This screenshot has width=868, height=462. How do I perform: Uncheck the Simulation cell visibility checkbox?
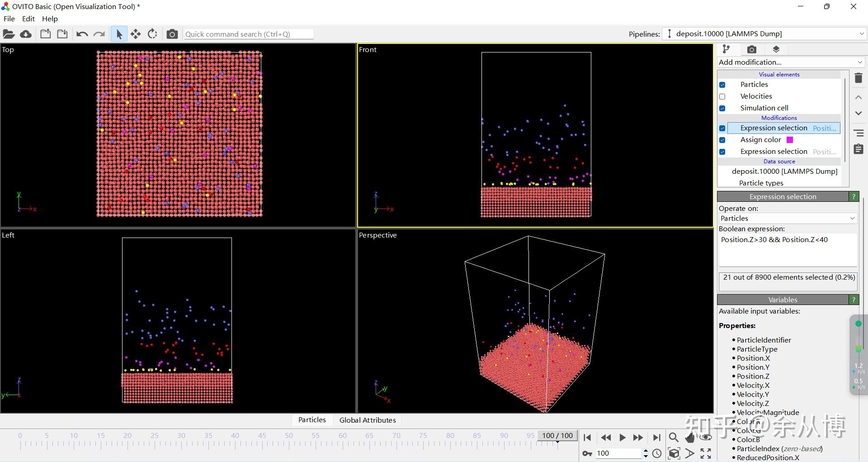722,108
